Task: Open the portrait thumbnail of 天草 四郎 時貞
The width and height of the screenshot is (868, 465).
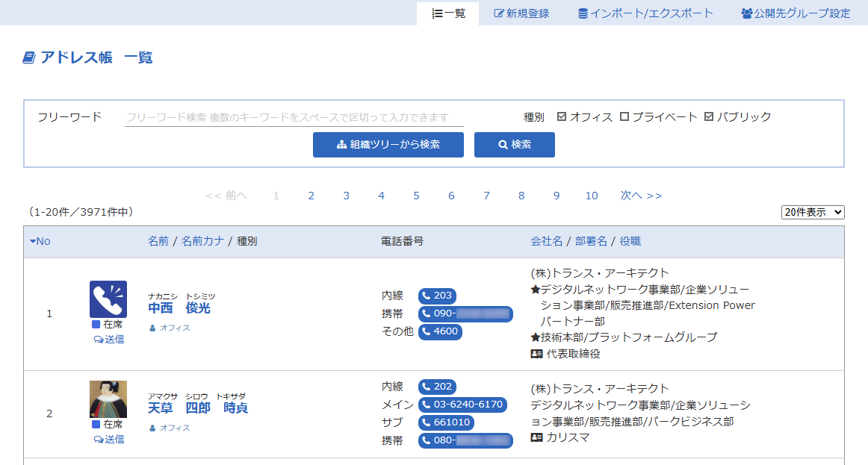Action: click(x=108, y=399)
